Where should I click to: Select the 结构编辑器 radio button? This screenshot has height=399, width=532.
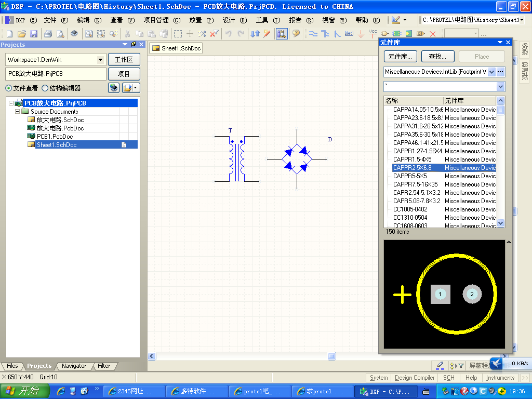(x=45, y=88)
